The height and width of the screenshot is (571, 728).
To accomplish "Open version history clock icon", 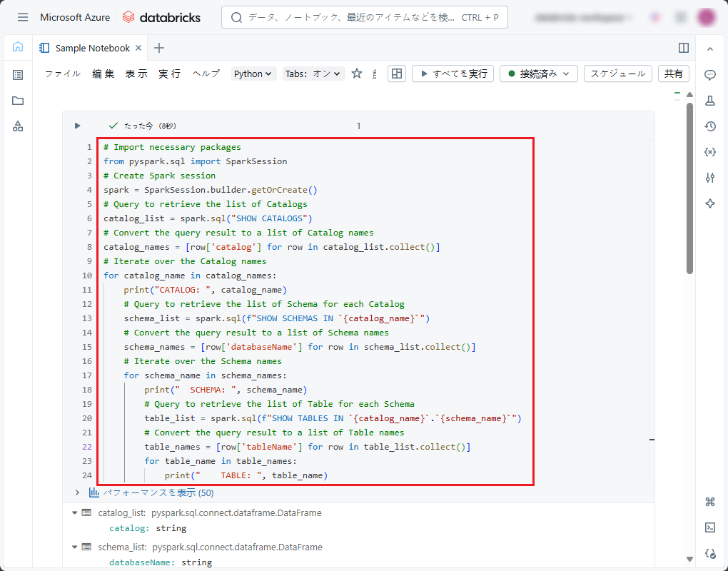I will pyautogui.click(x=709, y=126).
